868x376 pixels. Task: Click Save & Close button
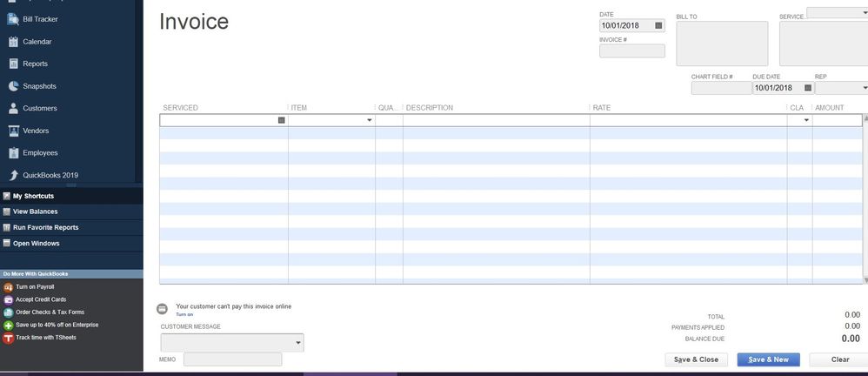pos(697,359)
